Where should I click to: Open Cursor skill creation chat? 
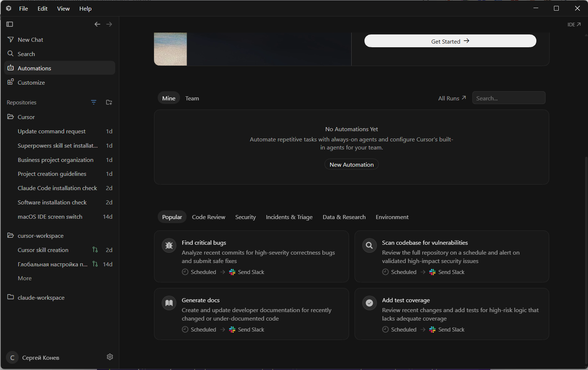click(x=60, y=250)
